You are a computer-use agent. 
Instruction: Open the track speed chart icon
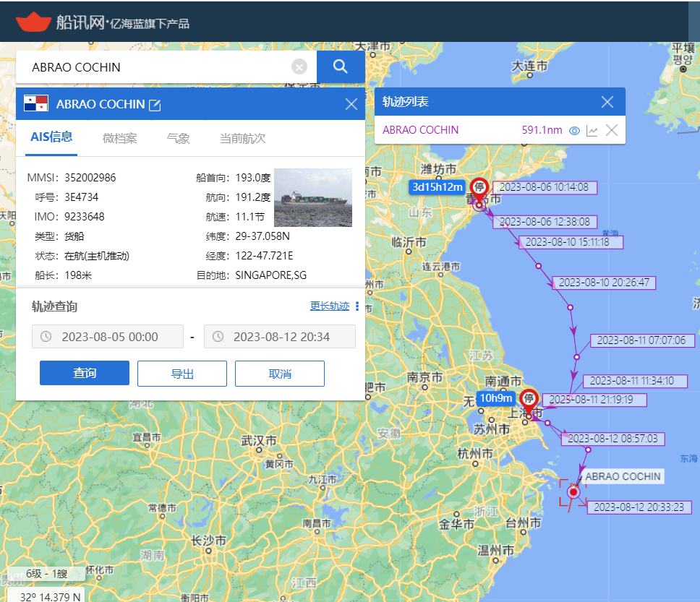coord(592,131)
